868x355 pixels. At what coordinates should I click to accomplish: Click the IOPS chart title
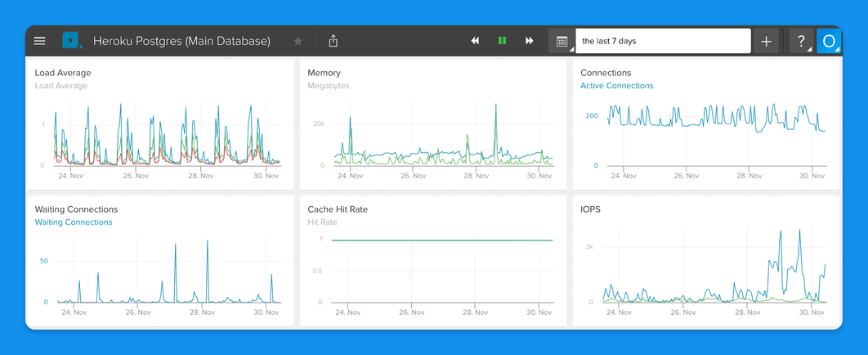590,209
